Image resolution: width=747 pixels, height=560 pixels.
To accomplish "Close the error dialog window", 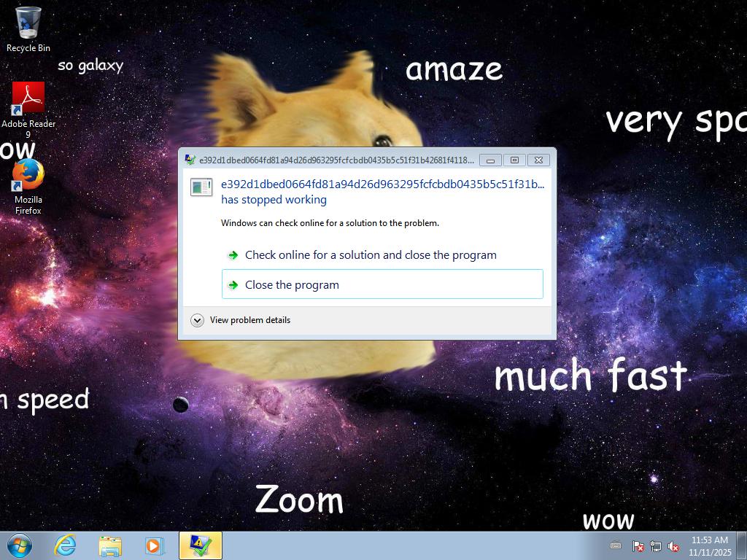I will click(538, 160).
